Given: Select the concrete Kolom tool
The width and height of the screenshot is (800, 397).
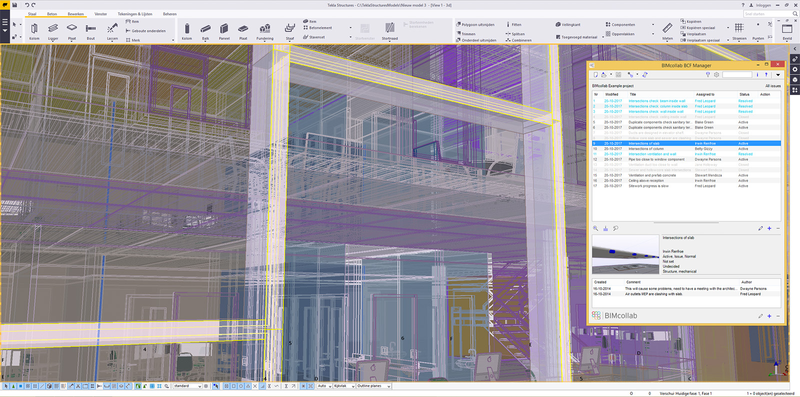Looking at the screenshot, I should pyautogui.click(x=187, y=30).
